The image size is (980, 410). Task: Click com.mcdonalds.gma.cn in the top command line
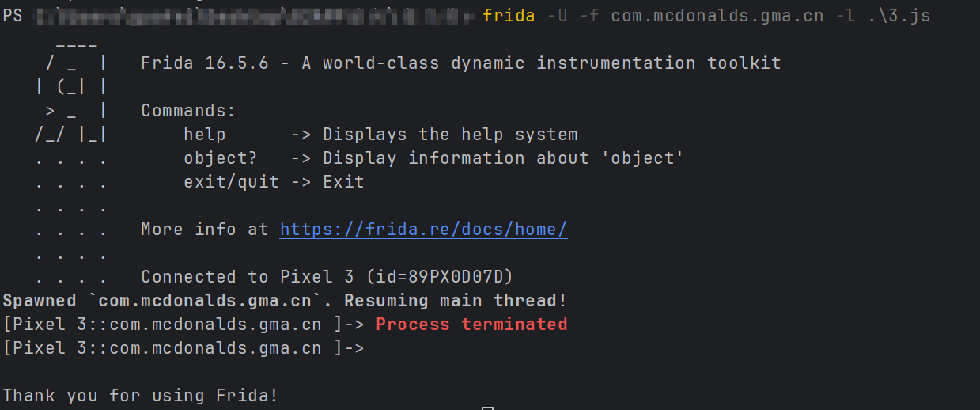click(x=717, y=16)
